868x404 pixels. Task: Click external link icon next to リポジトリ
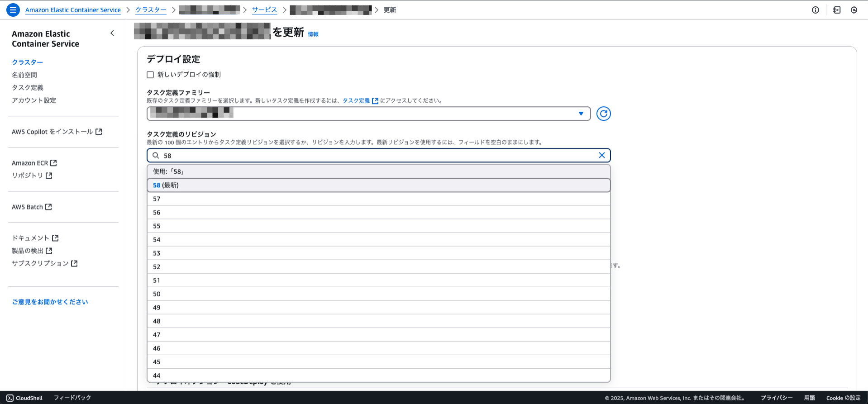[x=49, y=176]
